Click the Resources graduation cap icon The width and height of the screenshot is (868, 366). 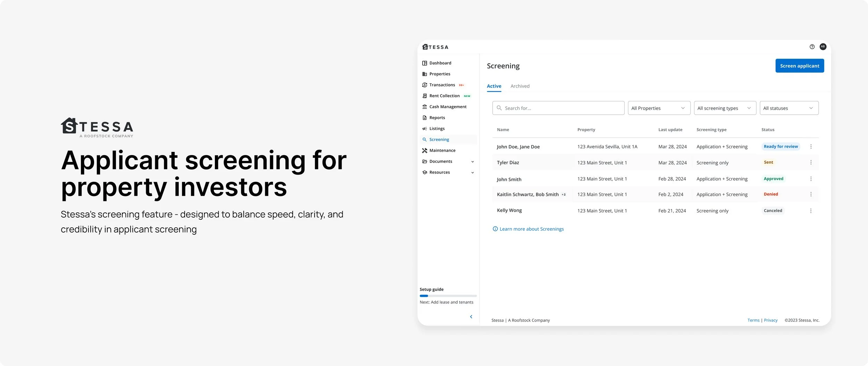(424, 172)
